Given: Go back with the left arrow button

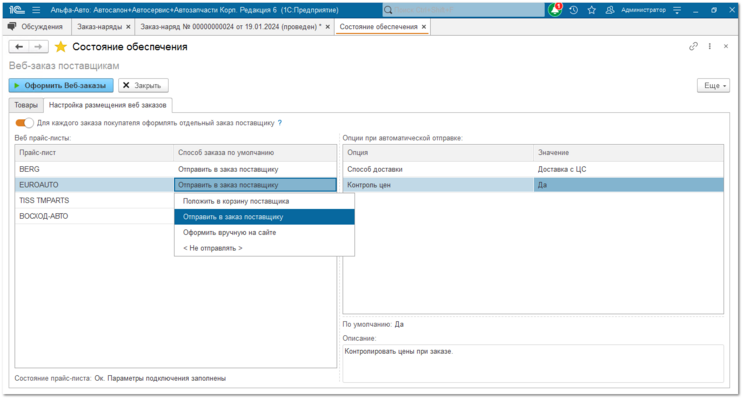Looking at the screenshot, I should click(x=19, y=46).
